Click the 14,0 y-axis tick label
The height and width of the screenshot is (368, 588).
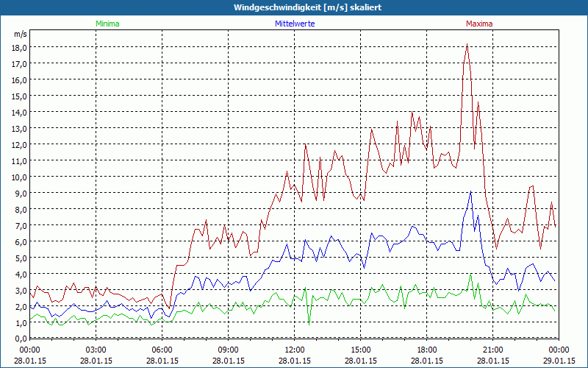pos(18,112)
